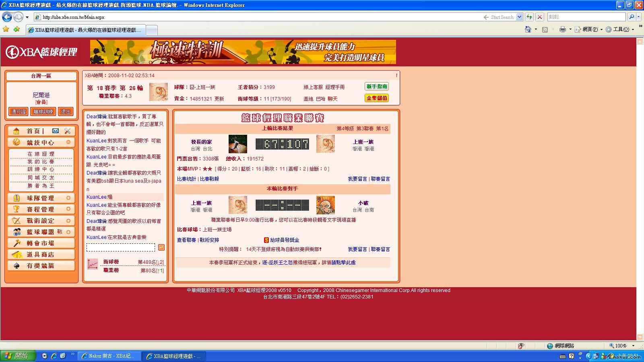
Task: Select 訓練中心 in the sidebar submenu
Action: click(x=41, y=169)
